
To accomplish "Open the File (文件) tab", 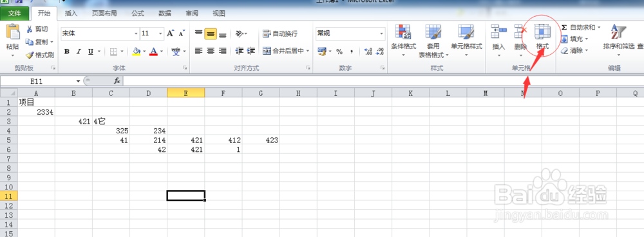I will click(14, 14).
